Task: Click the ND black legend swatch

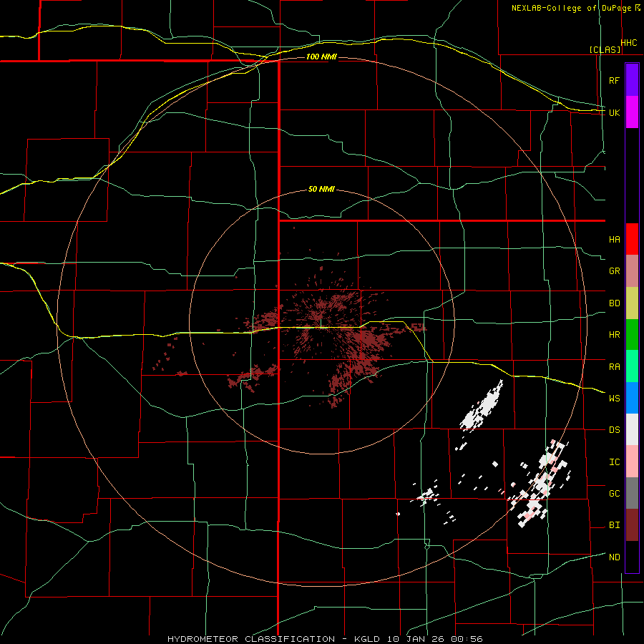Action: (632, 557)
